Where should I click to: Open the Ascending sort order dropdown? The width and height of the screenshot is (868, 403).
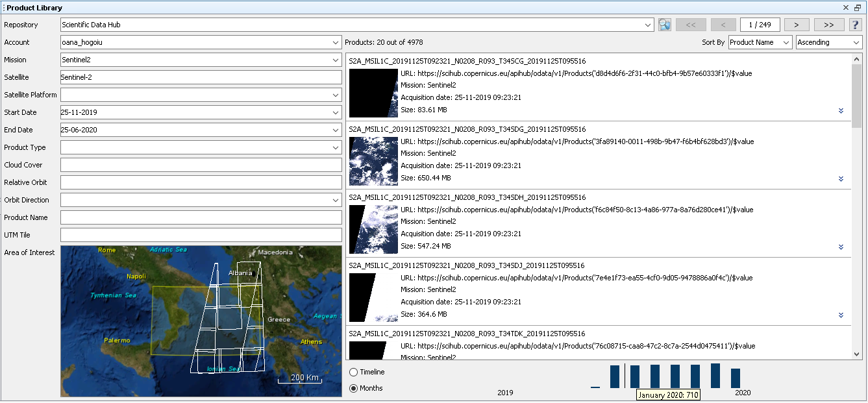tap(829, 42)
